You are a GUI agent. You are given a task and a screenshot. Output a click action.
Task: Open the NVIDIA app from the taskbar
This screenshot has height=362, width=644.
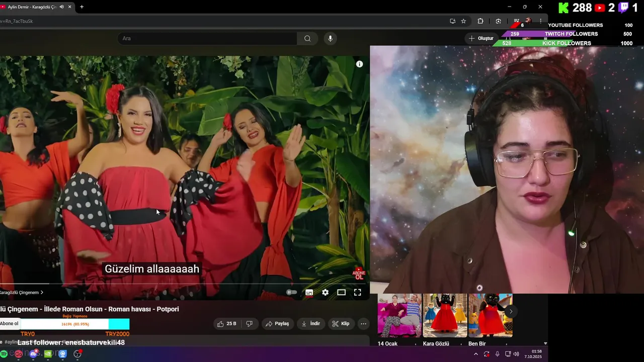pos(48,354)
